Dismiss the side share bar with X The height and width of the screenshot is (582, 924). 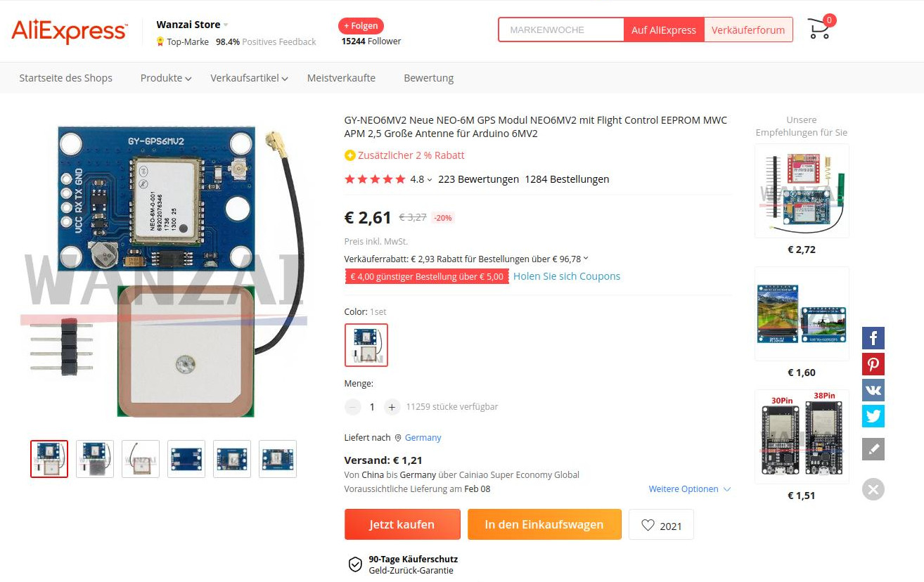pyautogui.click(x=873, y=489)
